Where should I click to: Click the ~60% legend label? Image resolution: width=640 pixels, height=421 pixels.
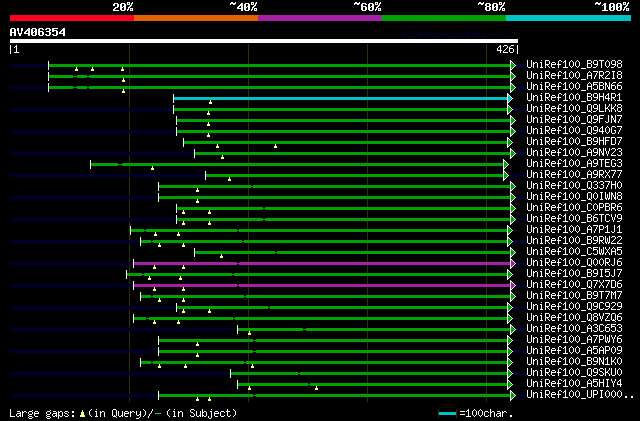tap(367, 7)
